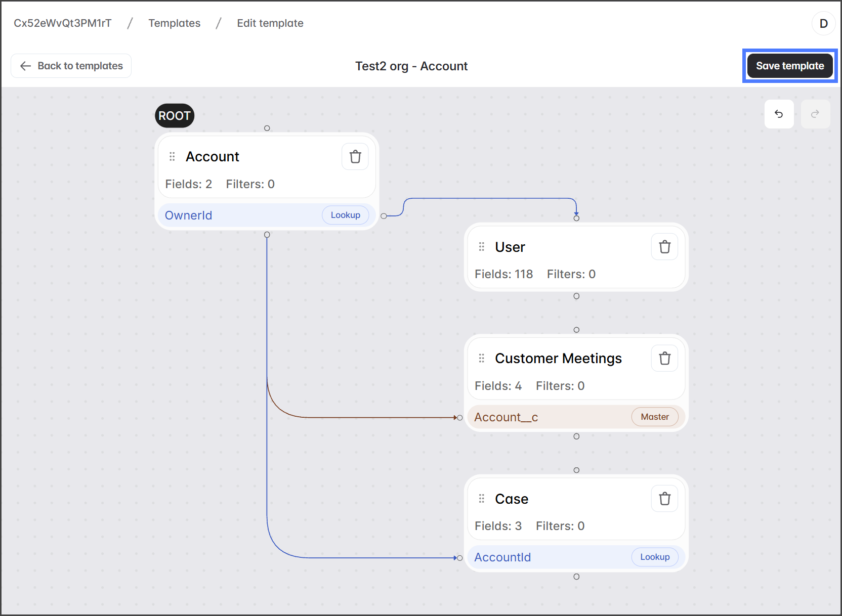This screenshot has height=616, width=842.
Task: Click the drag handle on Customer Meetings node
Action: pyautogui.click(x=481, y=359)
